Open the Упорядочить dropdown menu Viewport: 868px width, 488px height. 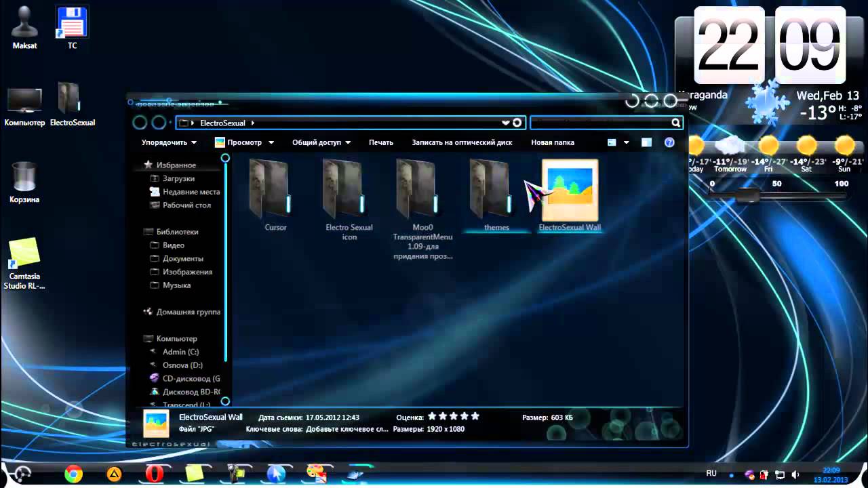169,142
